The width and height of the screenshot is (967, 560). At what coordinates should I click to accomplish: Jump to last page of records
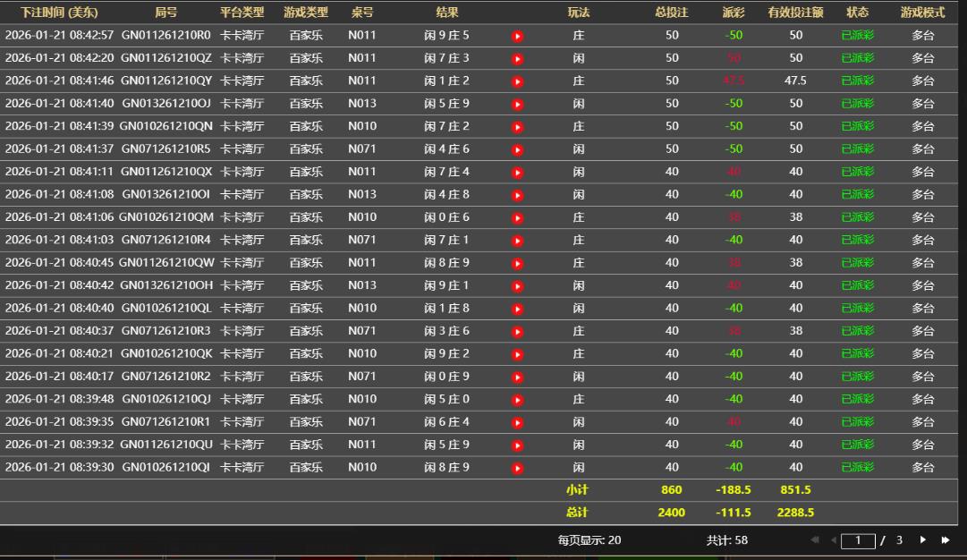(945, 540)
